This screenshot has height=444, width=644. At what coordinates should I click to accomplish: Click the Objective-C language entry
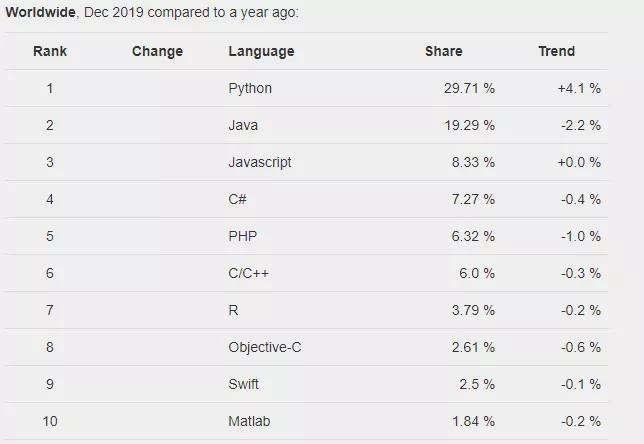(264, 347)
